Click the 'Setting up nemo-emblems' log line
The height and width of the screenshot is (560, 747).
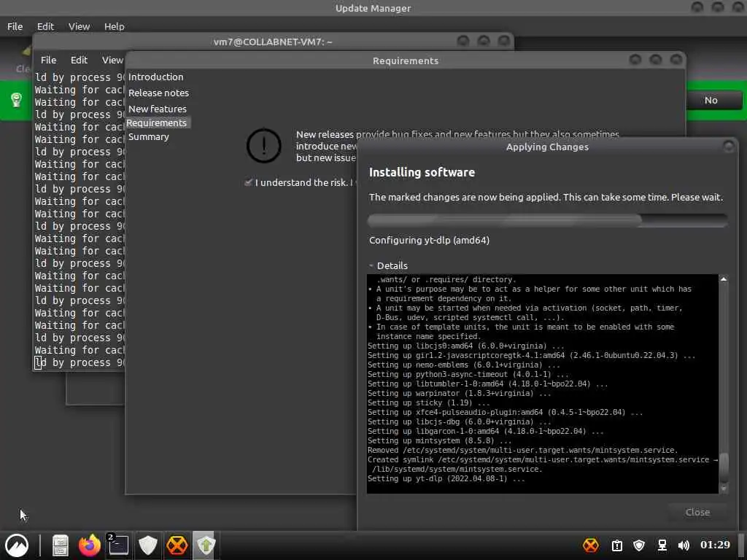pos(463,365)
